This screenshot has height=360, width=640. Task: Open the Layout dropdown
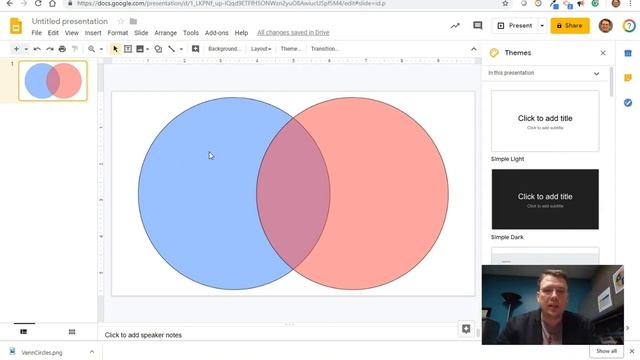[261, 49]
